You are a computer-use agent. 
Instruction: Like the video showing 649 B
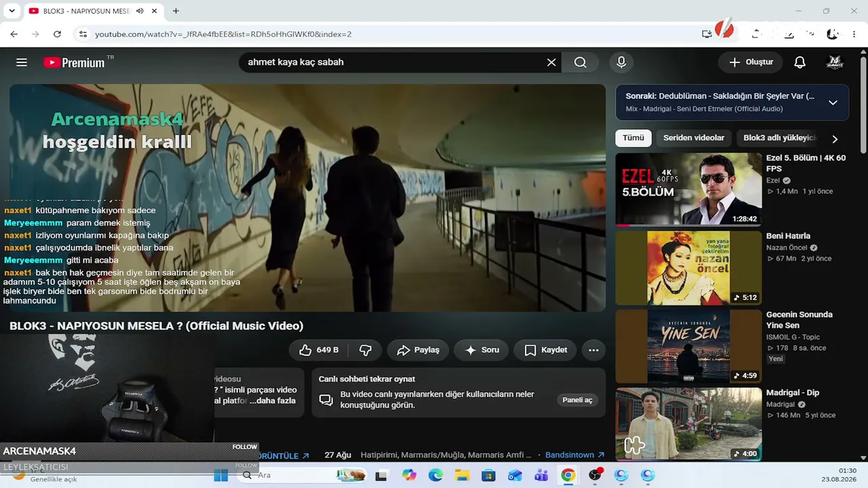tap(319, 350)
